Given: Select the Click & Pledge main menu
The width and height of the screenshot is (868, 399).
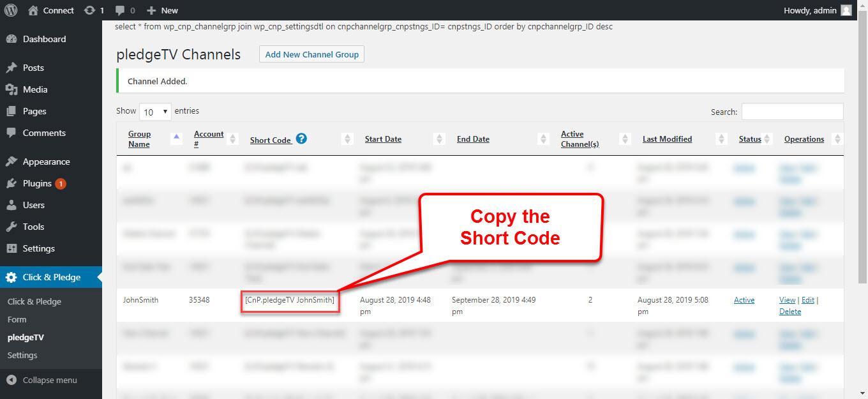Looking at the screenshot, I should (51, 277).
